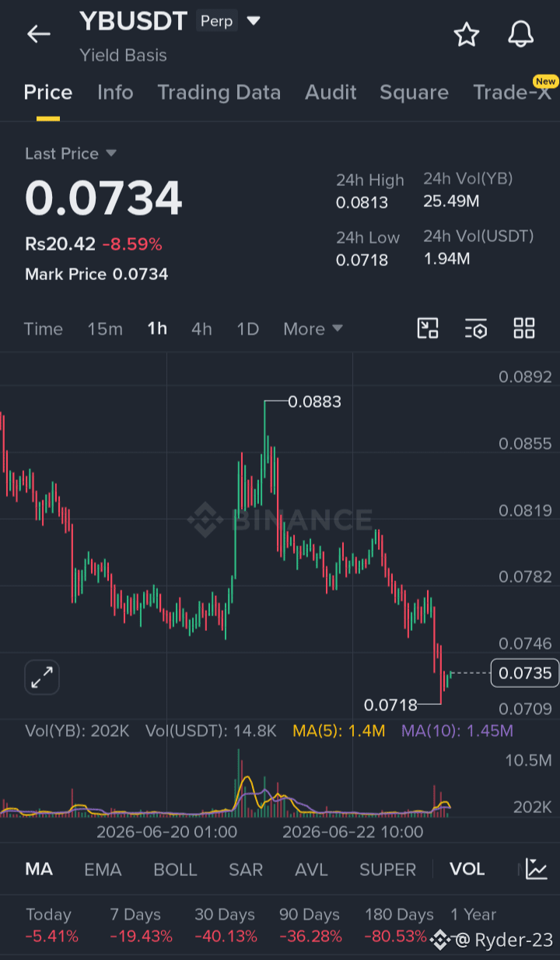Tap the 24h High value 0.0813

(362, 203)
